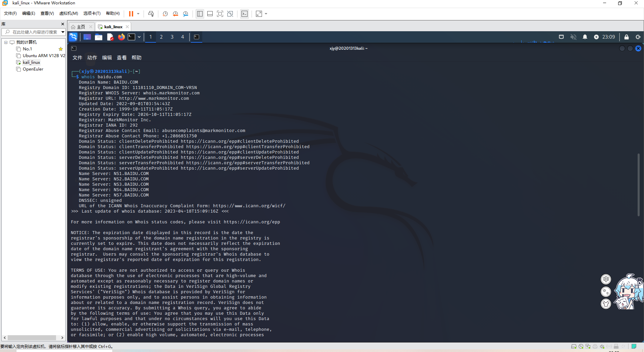The image size is (644, 352).
Task: Select the kali_linux entry in the library tree
Action: click(x=31, y=62)
